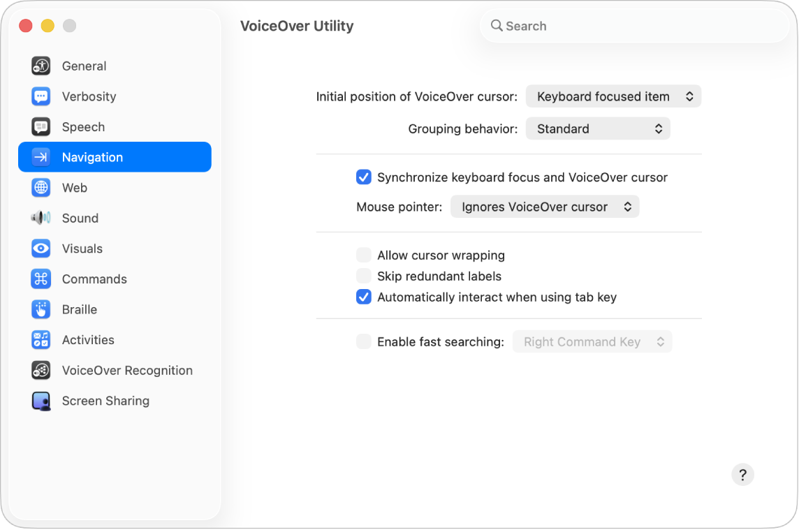Click the Help question mark button

coord(742,474)
